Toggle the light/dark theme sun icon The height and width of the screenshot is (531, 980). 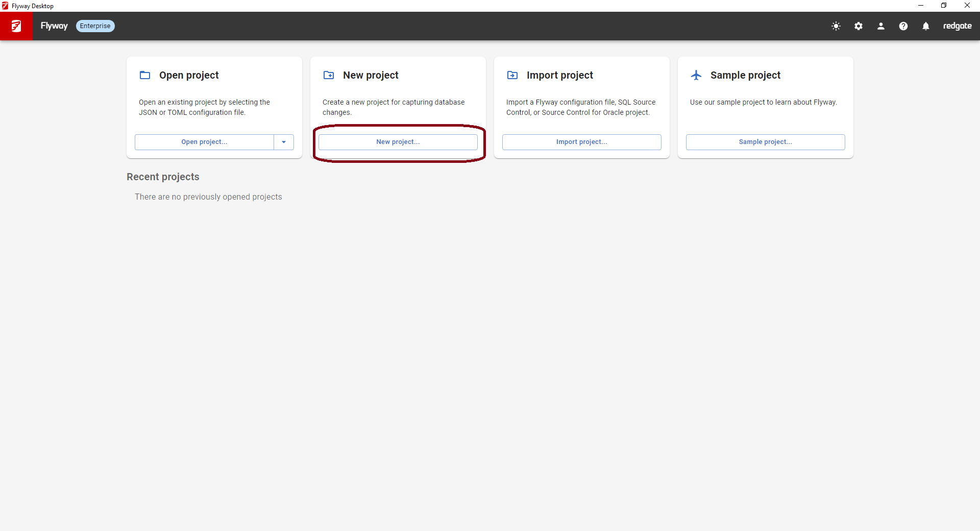836,26
